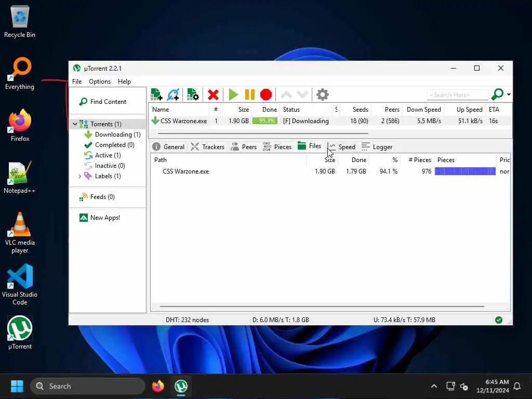Image resolution: width=532 pixels, height=399 pixels.
Task: Expand the Labels (1) tree node
Action: tap(79, 176)
